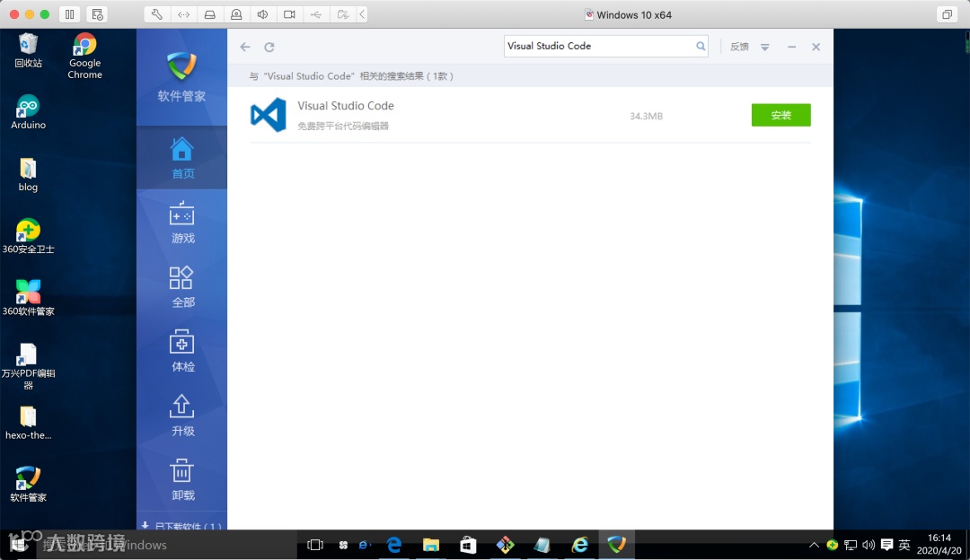Screen dimensions: 970x560
Task: Open the hexo-the... folder on desktop
Action: [28, 422]
